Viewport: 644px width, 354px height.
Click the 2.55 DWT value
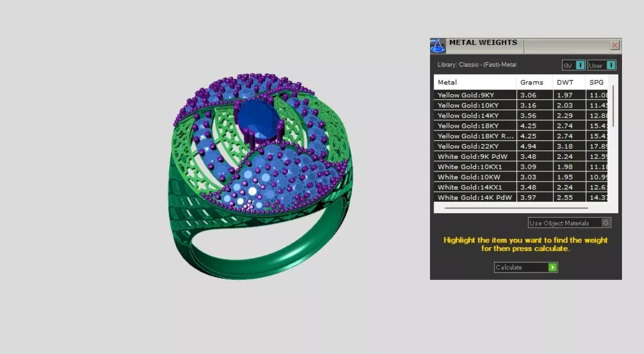pos(564,197)
